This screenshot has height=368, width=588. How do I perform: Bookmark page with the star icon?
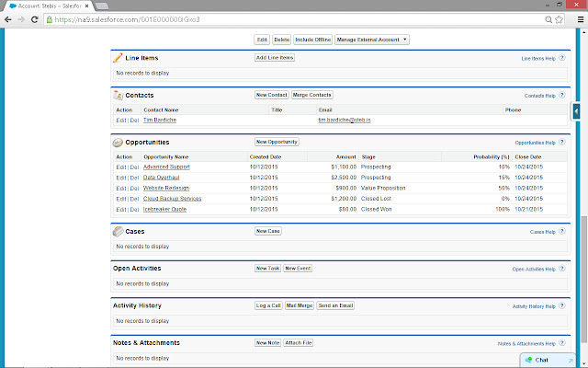559,19
